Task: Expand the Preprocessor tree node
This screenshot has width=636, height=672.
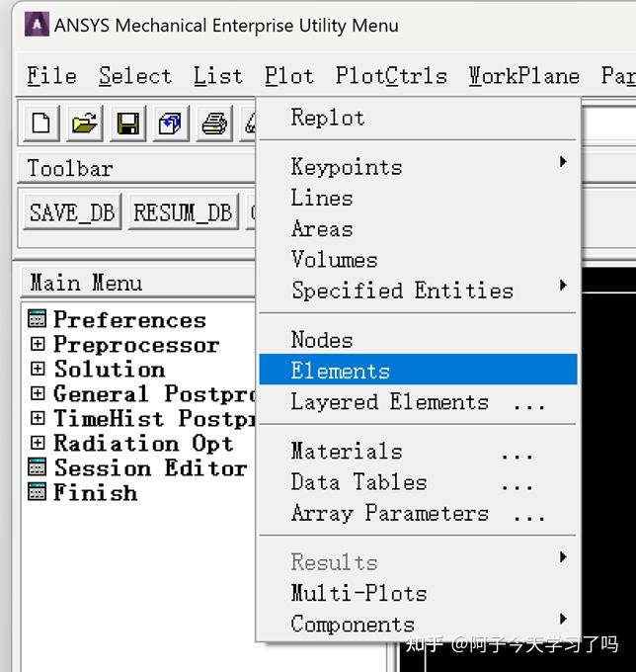Action: click(x=38, y=345)
